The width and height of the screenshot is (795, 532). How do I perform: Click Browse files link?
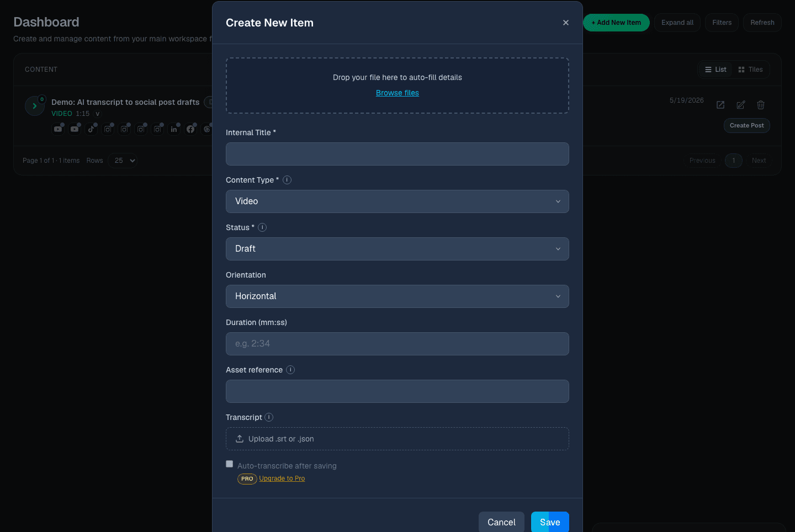pos(397,93)
